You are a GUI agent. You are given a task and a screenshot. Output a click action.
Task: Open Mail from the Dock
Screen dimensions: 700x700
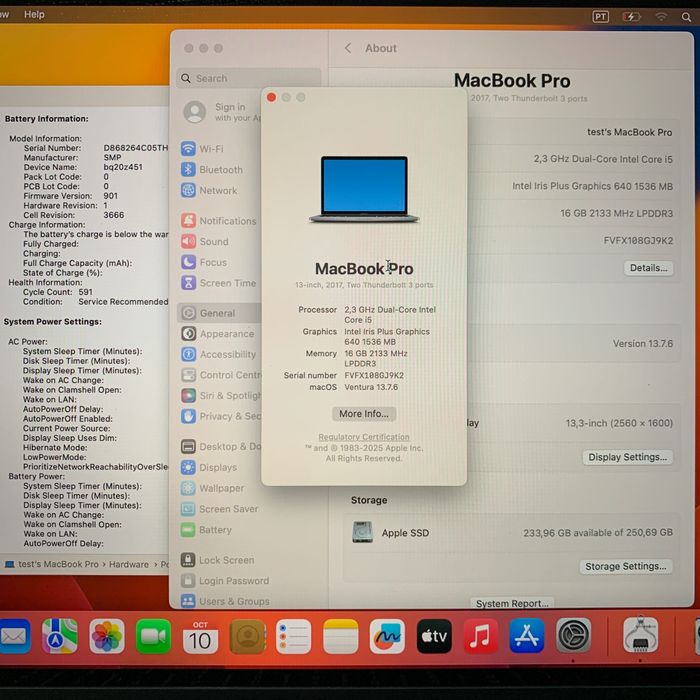point(14,636)
